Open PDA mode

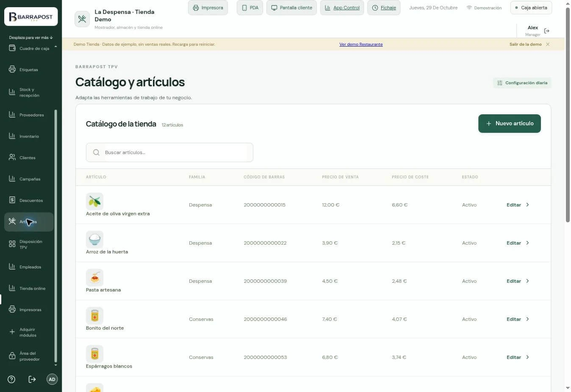click(250, 8)
